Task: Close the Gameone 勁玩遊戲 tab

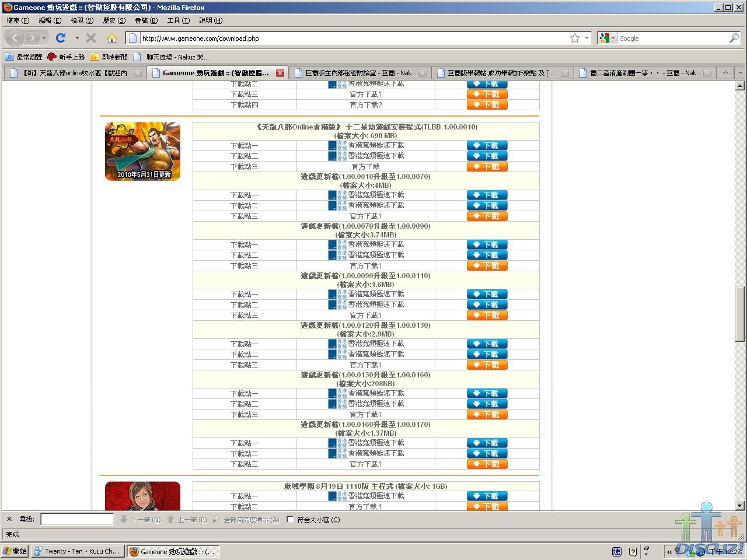Action: pos(280,73)
